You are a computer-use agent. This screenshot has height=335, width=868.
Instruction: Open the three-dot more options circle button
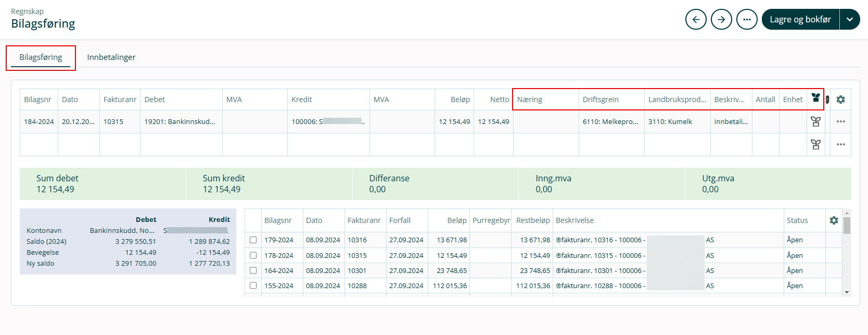point(747,20)
